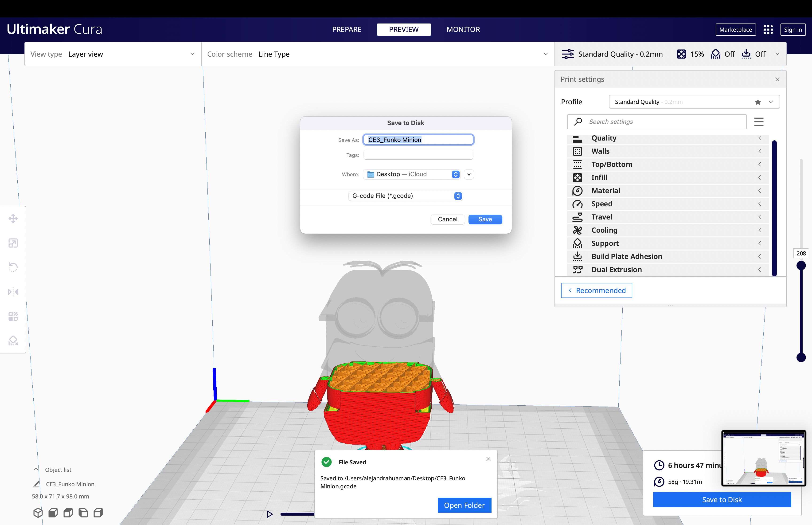The height and width of the screenshot is (525, 812).
Task: Click the print settings sliders icon
Action: tap(568, 54)
